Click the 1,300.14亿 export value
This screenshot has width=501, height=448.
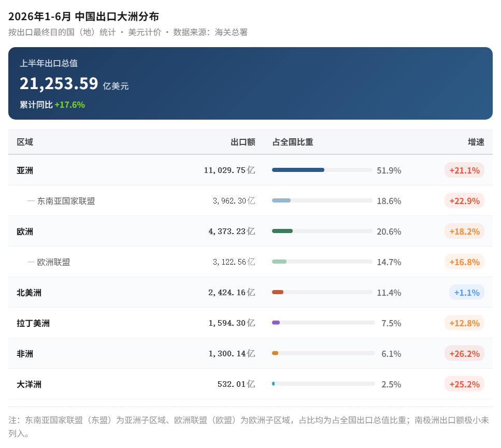pyautogui.click(x=232, y=354)
